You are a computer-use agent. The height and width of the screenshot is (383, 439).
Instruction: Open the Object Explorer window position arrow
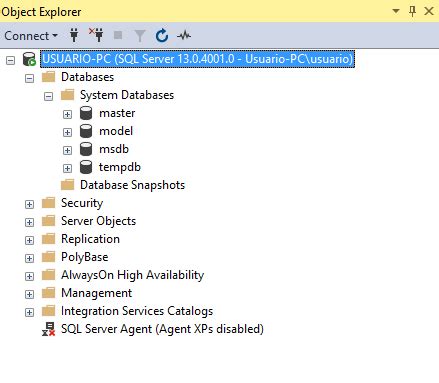(x=396, y=11)
